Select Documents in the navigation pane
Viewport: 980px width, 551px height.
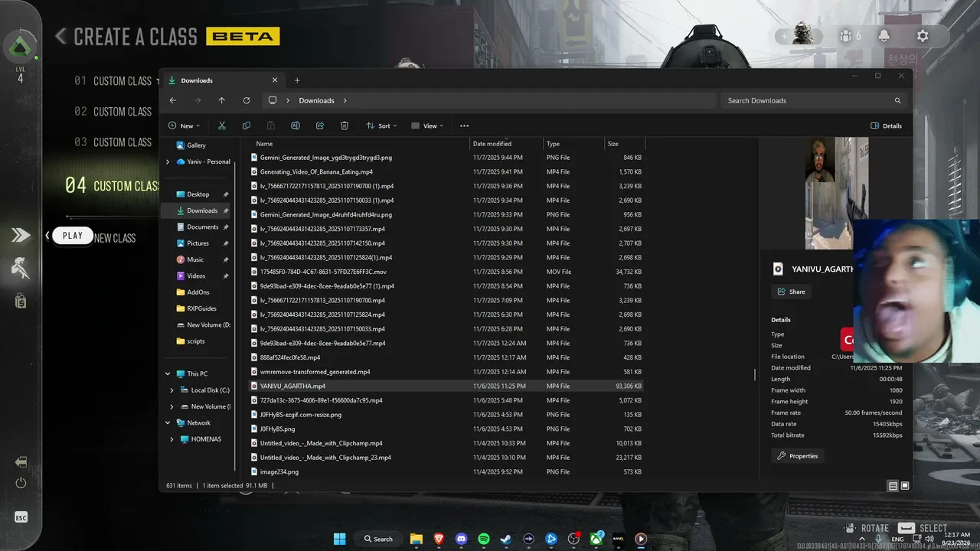point(203,227)
